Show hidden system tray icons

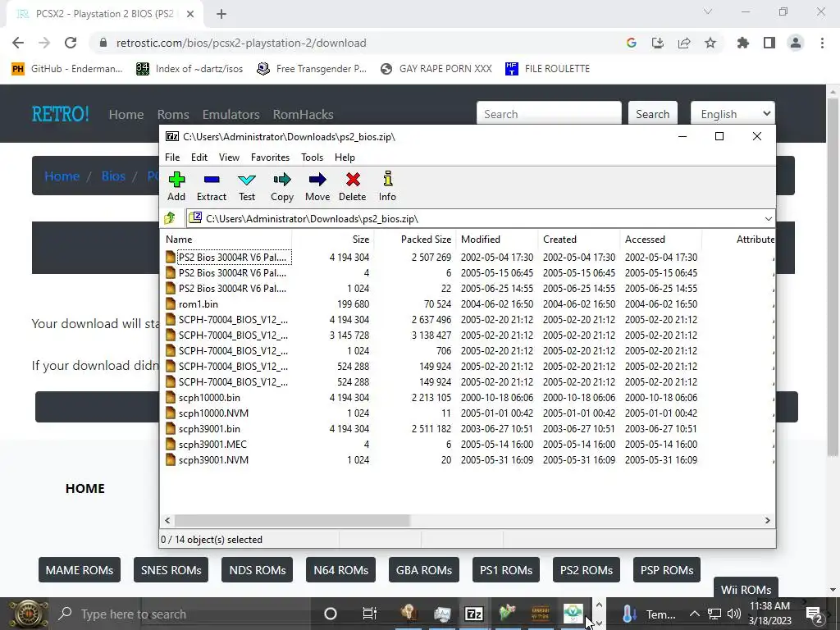(694, 614)
